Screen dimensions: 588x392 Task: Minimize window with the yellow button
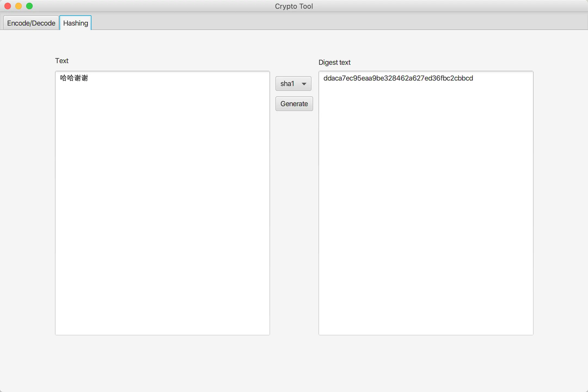click(19, 6)
